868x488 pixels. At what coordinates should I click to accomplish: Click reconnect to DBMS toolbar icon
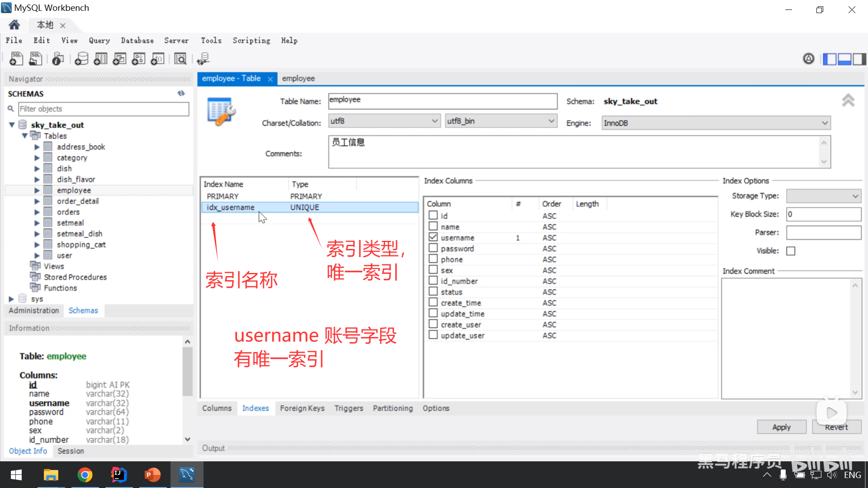[x=203, y=59]
